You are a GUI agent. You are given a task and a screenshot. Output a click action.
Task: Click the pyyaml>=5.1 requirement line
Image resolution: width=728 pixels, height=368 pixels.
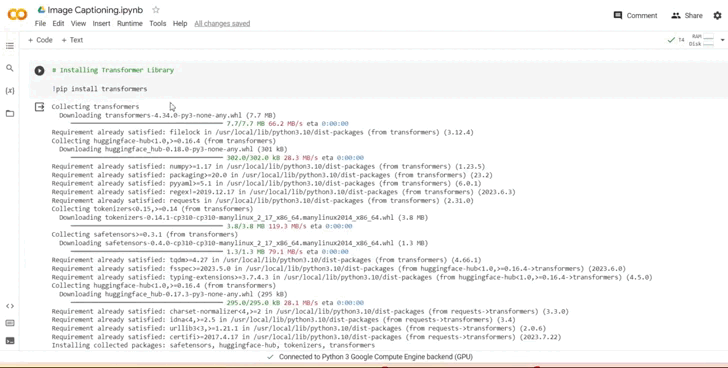tap(266, 184)
